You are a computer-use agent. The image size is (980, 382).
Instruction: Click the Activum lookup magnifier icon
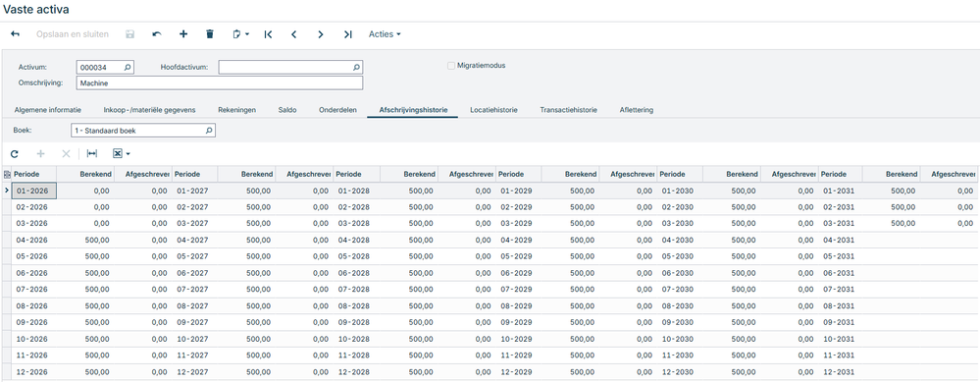click(x=127, y=67)
